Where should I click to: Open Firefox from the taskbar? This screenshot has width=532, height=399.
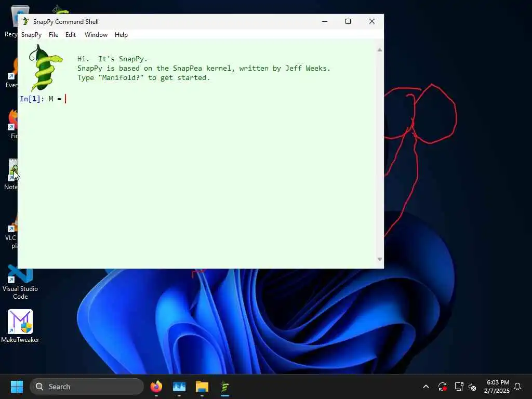[156, 387]
